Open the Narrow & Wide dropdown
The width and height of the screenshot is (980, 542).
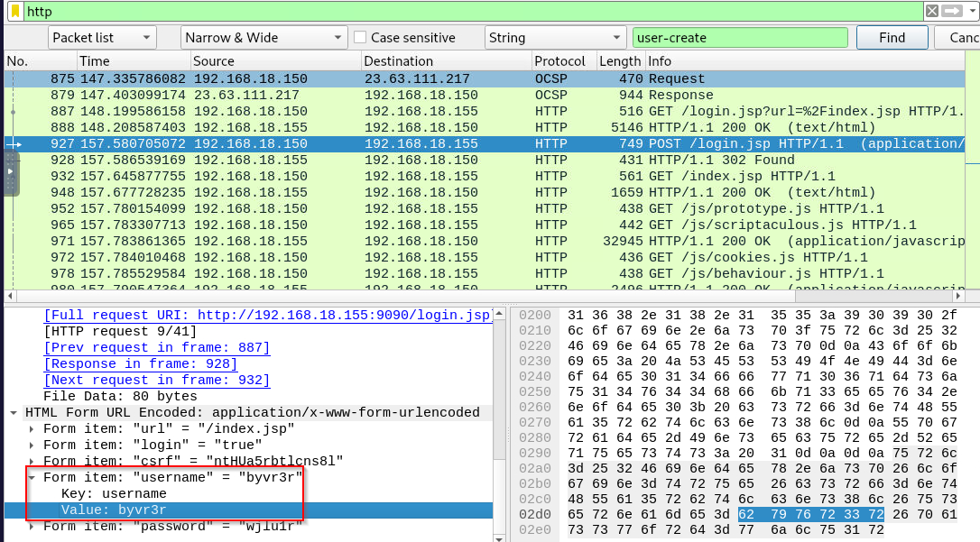coord(263,38)
